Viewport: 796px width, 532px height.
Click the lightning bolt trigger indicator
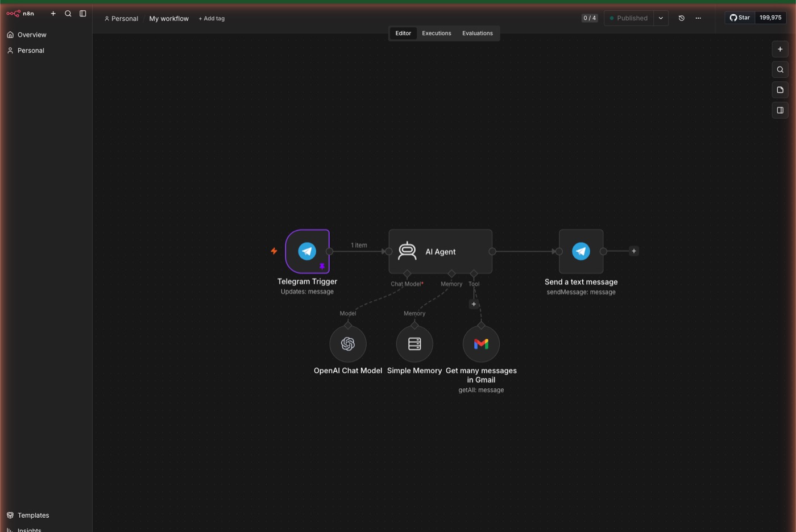point(274,251)
